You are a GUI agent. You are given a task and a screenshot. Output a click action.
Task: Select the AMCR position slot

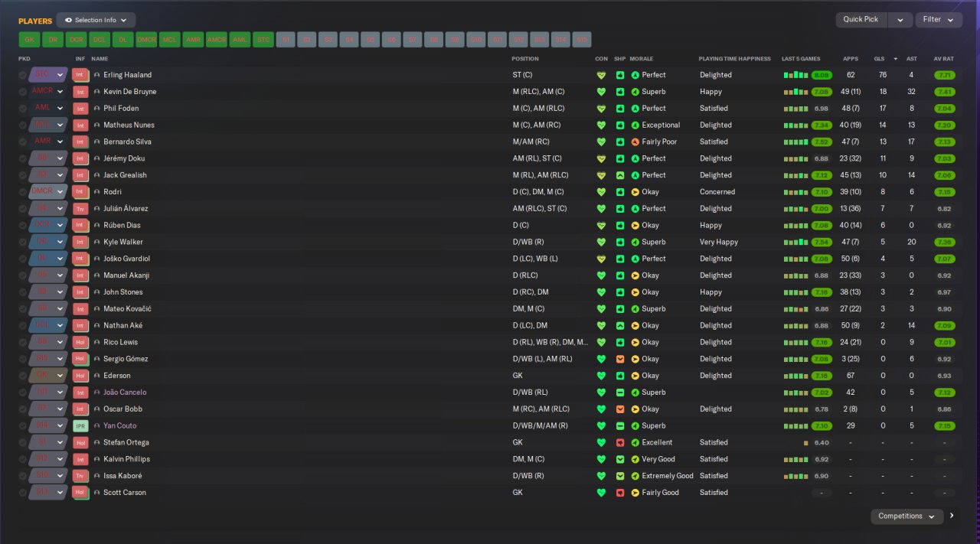click(217, 40)
